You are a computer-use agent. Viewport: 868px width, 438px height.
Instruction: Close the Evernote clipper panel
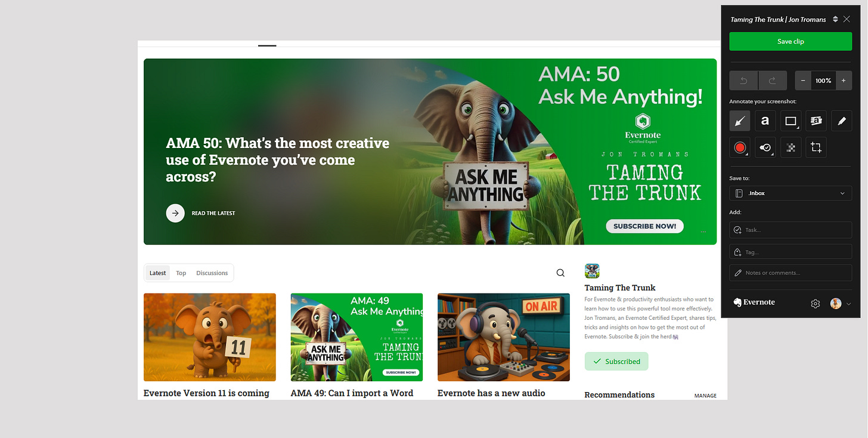point(847,19)
